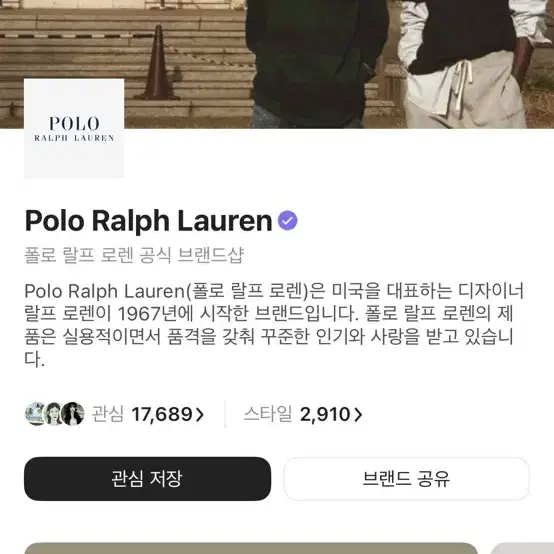
Task: Tap the brand description paragraph
Action: point(274,325)
